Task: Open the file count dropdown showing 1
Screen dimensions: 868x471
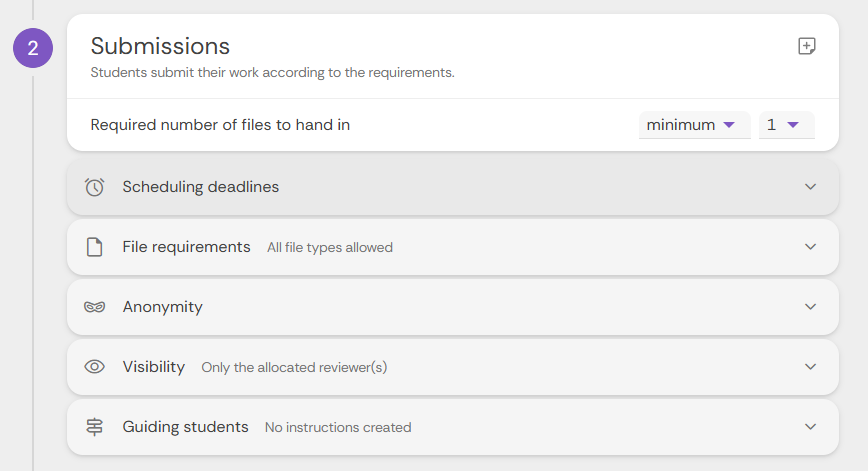Action: (x=784, y=125)
